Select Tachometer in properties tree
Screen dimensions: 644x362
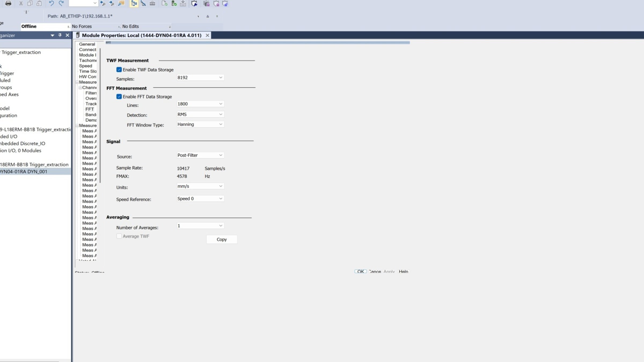click(88, 61)
